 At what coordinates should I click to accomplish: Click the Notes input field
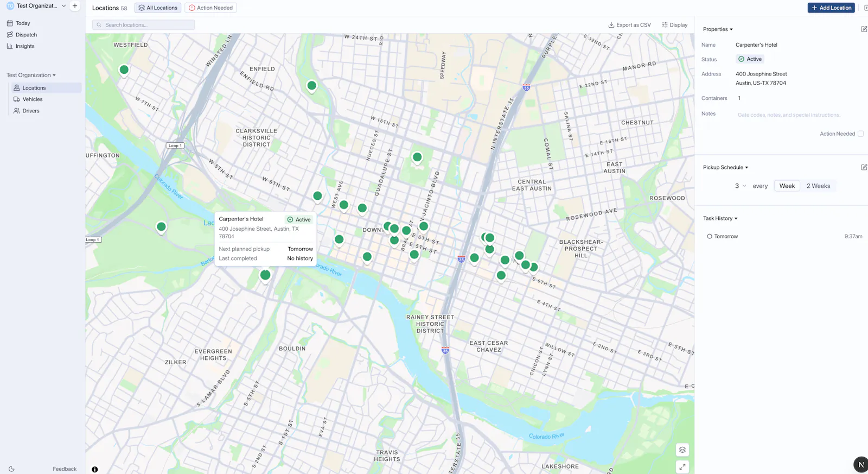[x=797, y=115]
